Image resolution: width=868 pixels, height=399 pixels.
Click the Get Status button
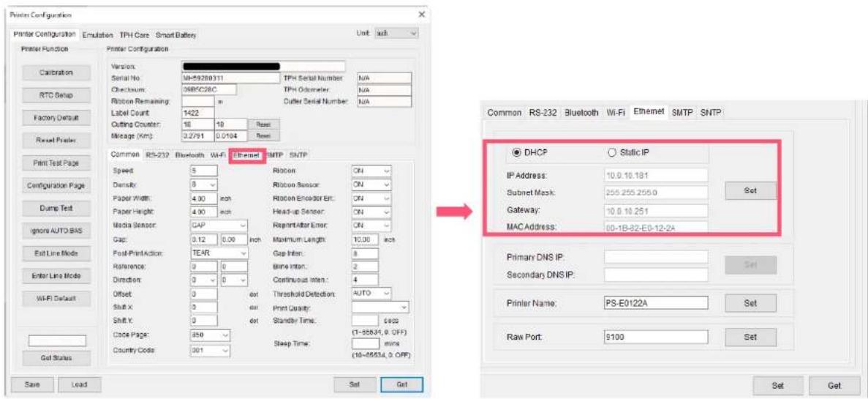pyautogui.click(x=56, y=358)
